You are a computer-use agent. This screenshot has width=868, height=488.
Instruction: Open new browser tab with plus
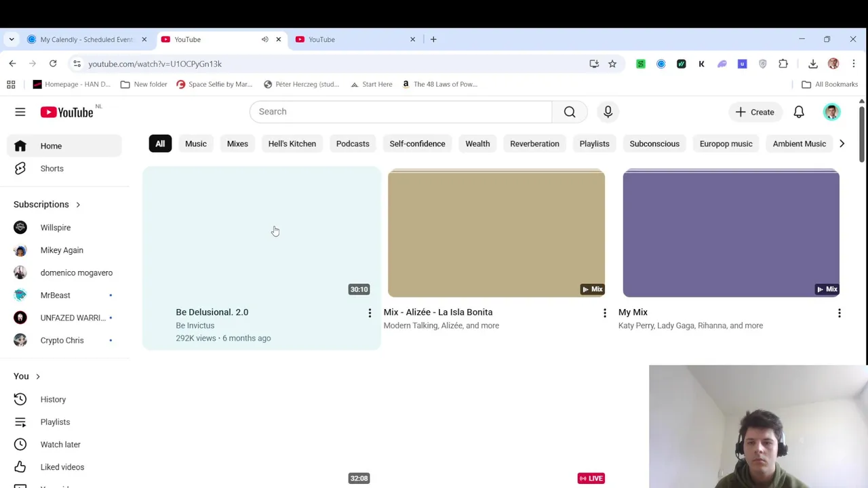(433, 39)
